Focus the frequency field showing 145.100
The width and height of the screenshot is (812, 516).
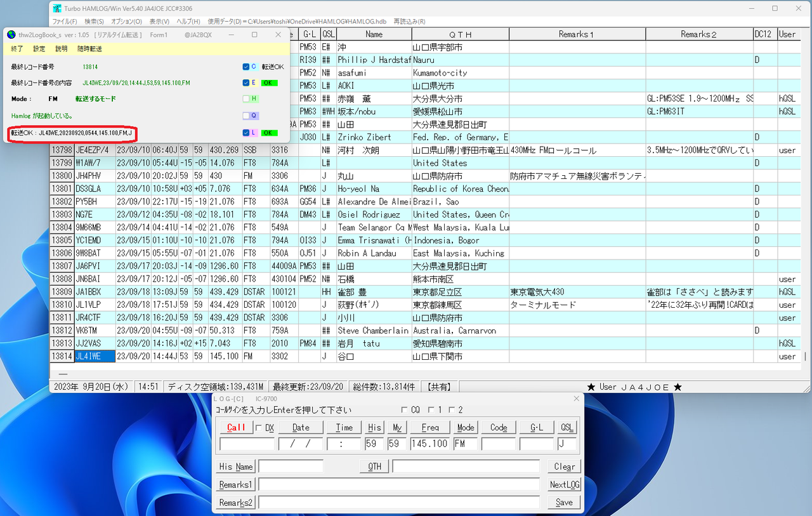click(430, 444)
